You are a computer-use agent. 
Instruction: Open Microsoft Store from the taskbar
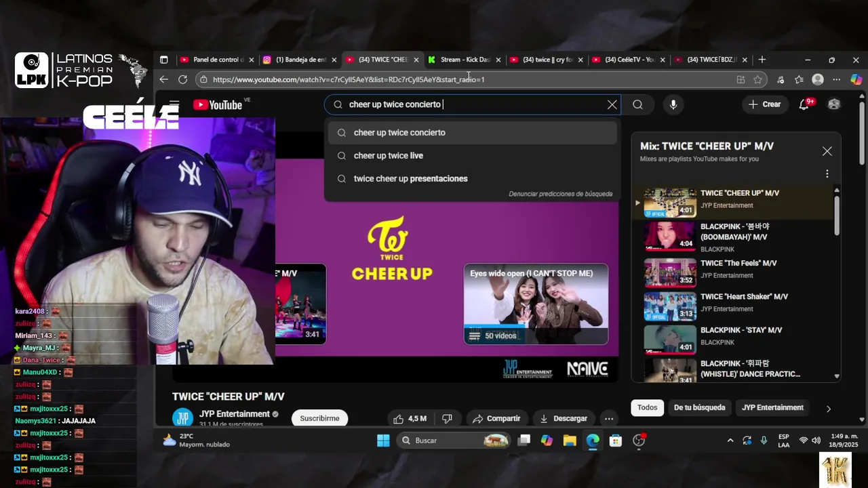point(616,441)
